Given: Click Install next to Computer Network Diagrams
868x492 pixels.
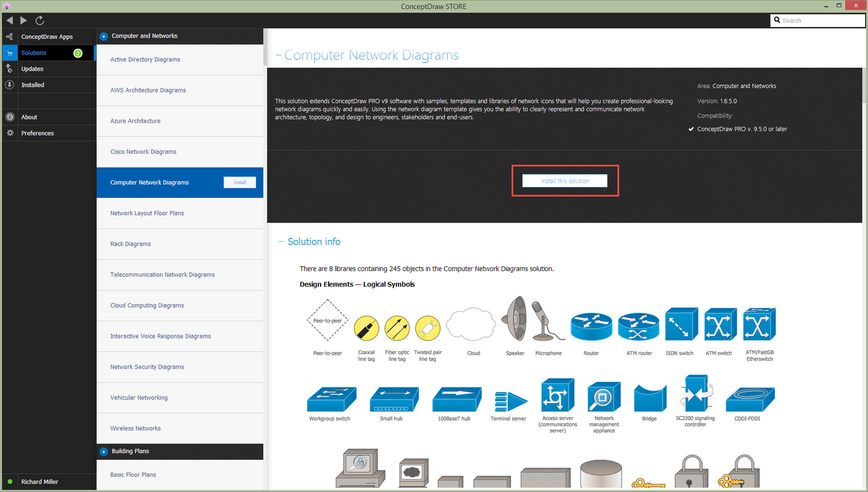Looking at the screenshot, I should pyautogui.click(x=240, y=182).
